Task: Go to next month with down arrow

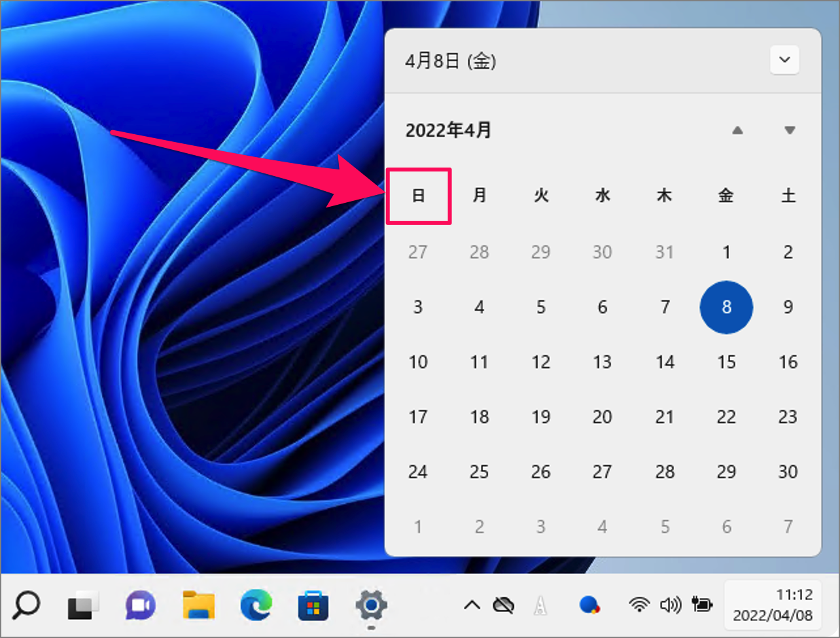Action: click(790, 130)
